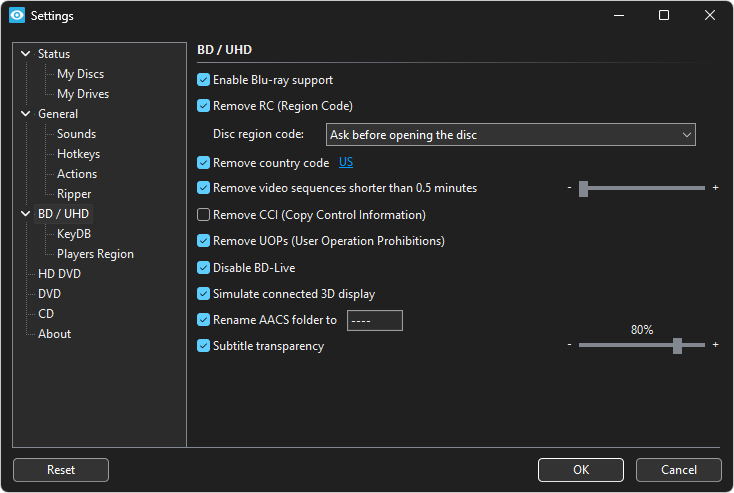Click the plus icon beside subtitle transparency slider
Image resolution: width=734 pixels, height=493 pixels.
click(715, 345)
